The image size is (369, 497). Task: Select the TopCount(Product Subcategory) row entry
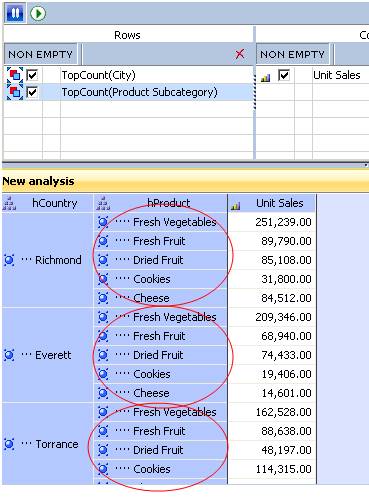pyautogui.click(x=139, y=92)
